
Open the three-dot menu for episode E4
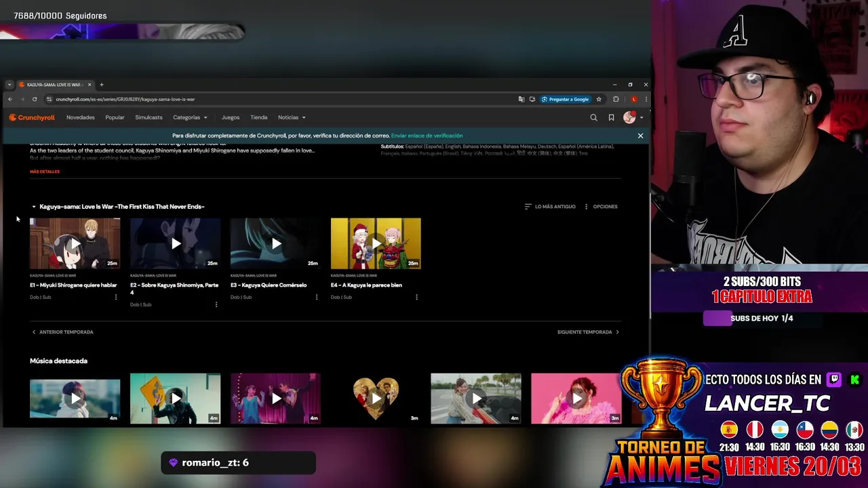[x=416, y=297]
